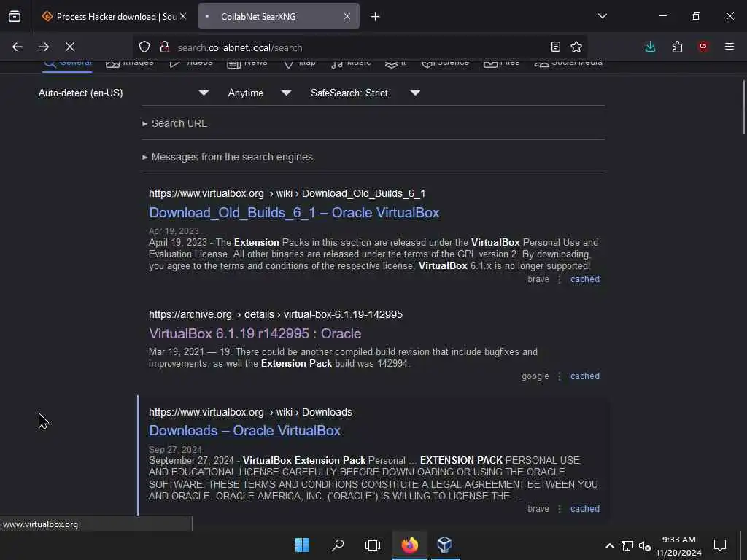Open Downloads – Oracle VirtualBox result
Viewport: 747px width, 560px height.
coord(244,430)
